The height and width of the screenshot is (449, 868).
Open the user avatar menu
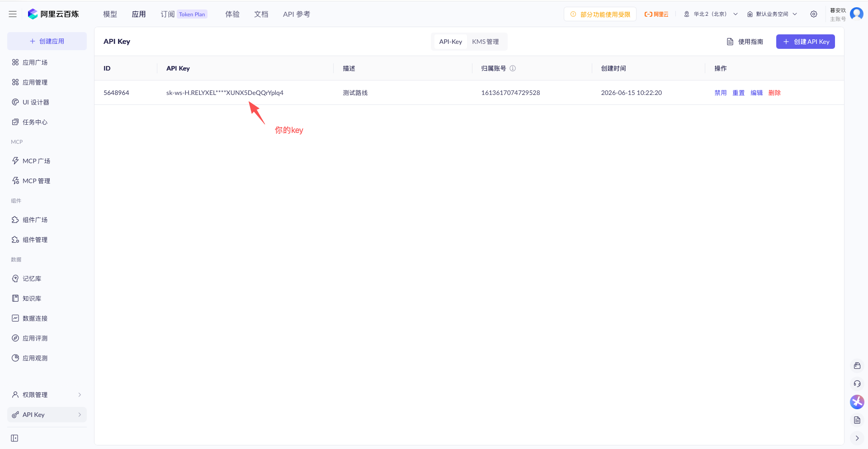coord(856,14)
